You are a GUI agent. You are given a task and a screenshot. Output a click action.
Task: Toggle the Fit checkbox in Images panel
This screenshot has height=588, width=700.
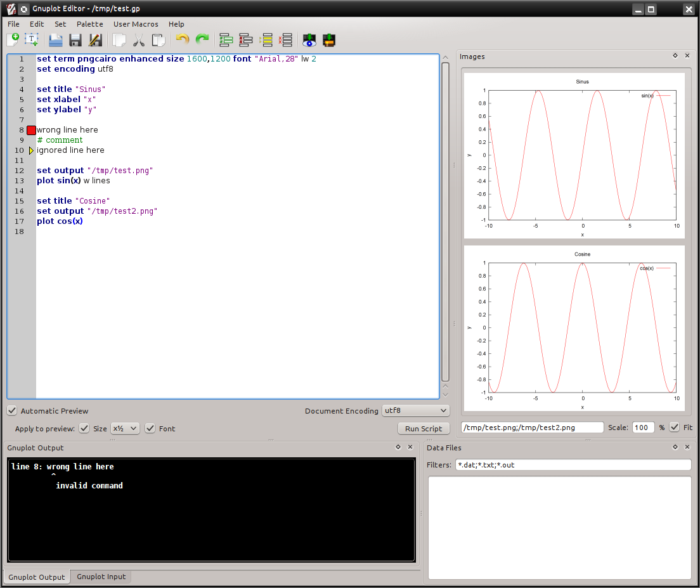(674, 428)
